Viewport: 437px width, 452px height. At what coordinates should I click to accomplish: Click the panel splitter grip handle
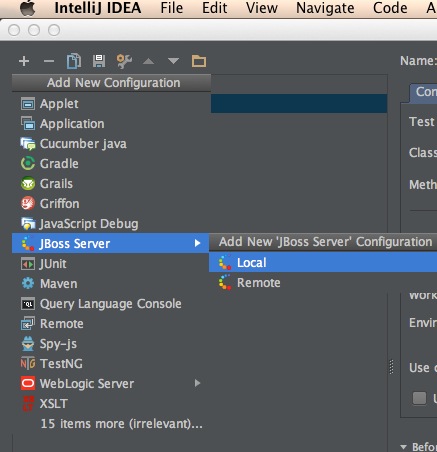click(x=392, y=367)
